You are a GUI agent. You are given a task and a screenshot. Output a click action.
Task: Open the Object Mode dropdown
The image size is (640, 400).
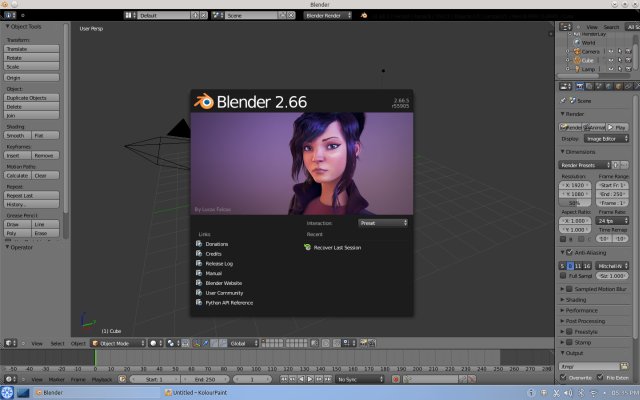[x=118, y=343]
